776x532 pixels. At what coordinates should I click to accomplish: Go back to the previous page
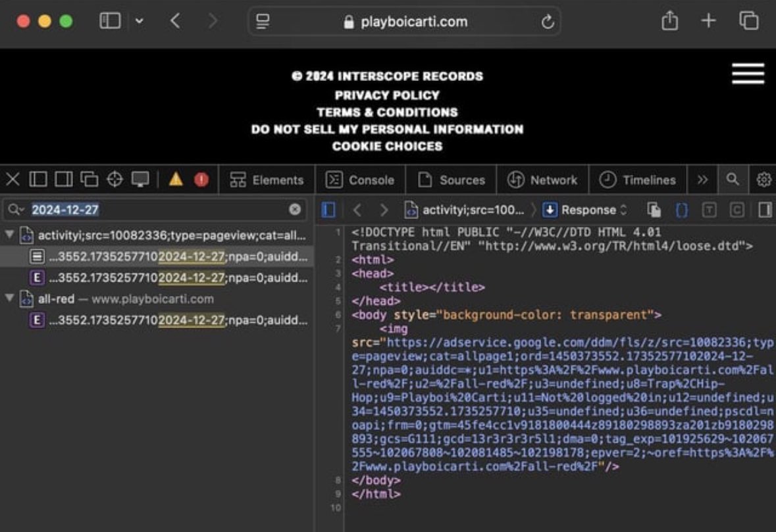coord(175,21)
